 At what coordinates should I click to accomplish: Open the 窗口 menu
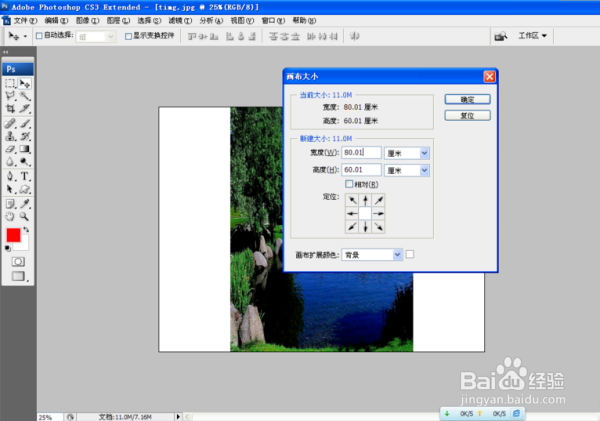(x=273, y=21)
